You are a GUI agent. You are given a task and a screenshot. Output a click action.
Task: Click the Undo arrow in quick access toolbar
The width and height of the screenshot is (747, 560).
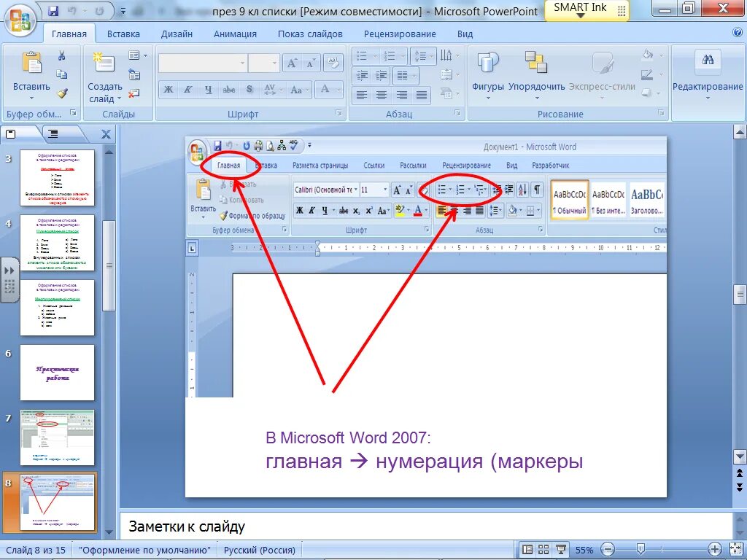(73, 10)
